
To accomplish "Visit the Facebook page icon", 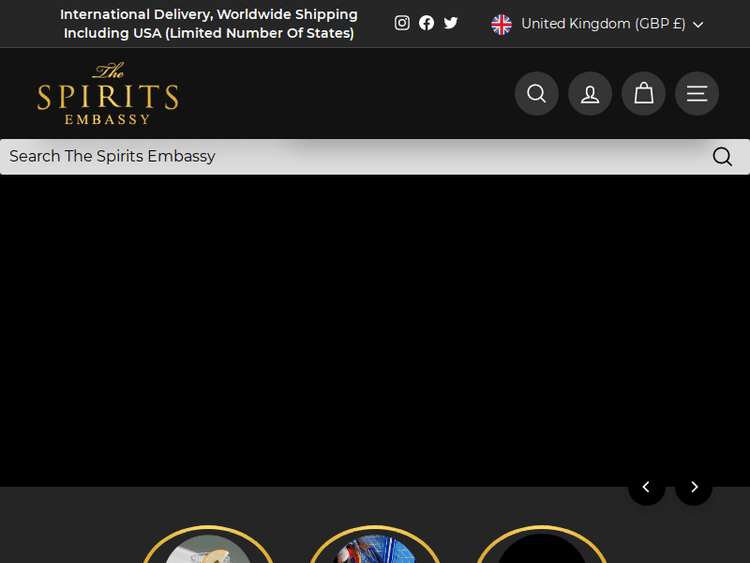I will pos(427,23).
